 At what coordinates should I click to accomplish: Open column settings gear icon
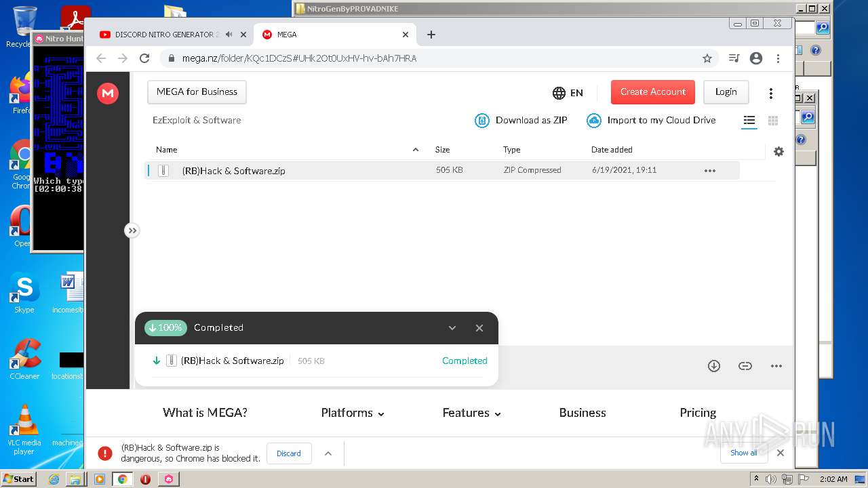coord(778,152)
